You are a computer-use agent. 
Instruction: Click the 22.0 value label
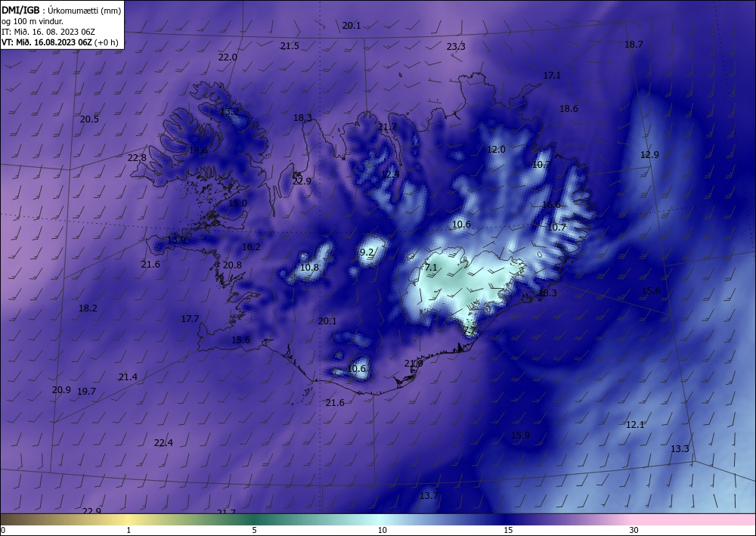[228, 57]
